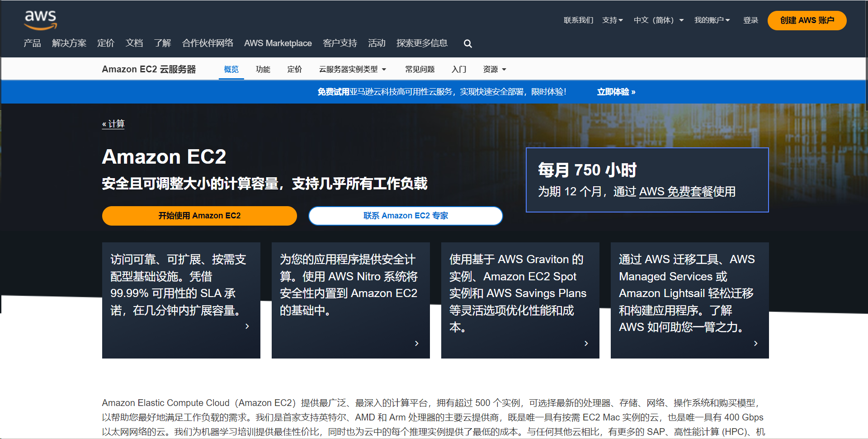Open the AWS Nitro 系统 security card
Image resolution: width=868 pixels, height=439 pixels.
[351, 300]
